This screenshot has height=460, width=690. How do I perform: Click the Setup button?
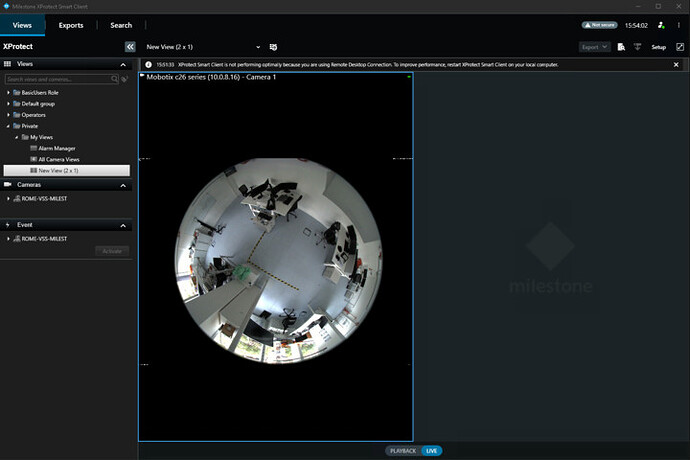(x=659, y=47)
